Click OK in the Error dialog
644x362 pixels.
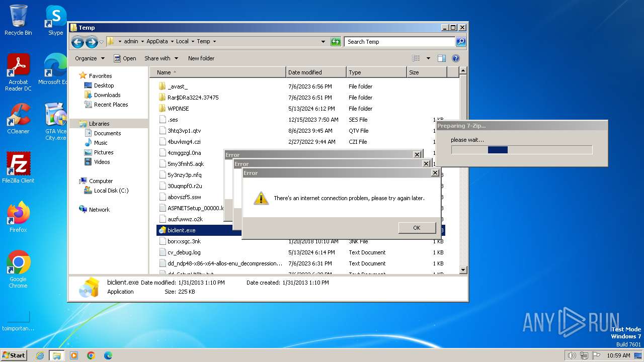coord(417,228)
